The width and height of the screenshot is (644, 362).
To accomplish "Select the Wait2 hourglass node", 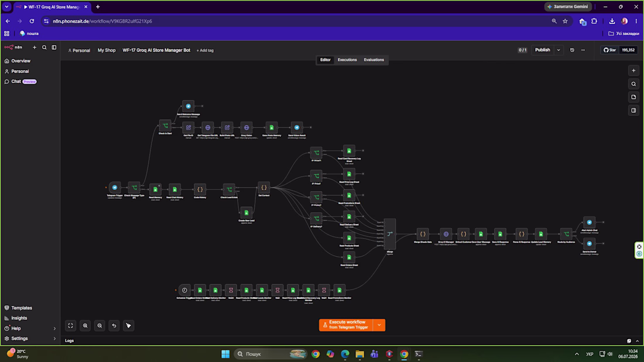I will pyautogui.click(x=231, y=290).
